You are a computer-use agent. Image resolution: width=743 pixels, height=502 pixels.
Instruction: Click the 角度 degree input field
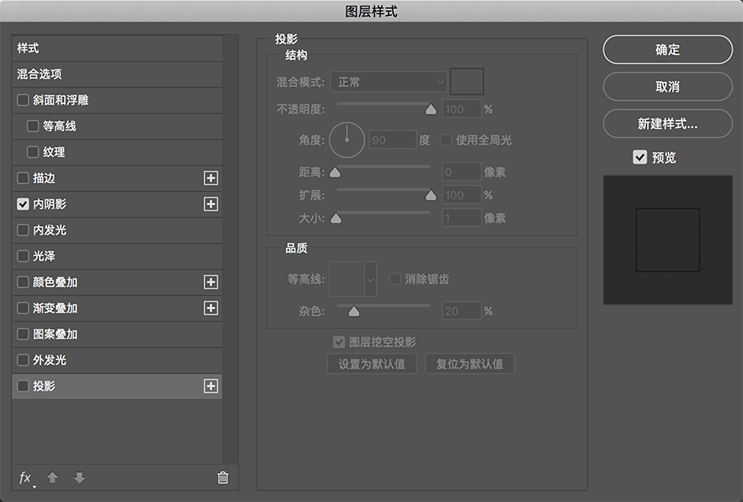point(393,140)
